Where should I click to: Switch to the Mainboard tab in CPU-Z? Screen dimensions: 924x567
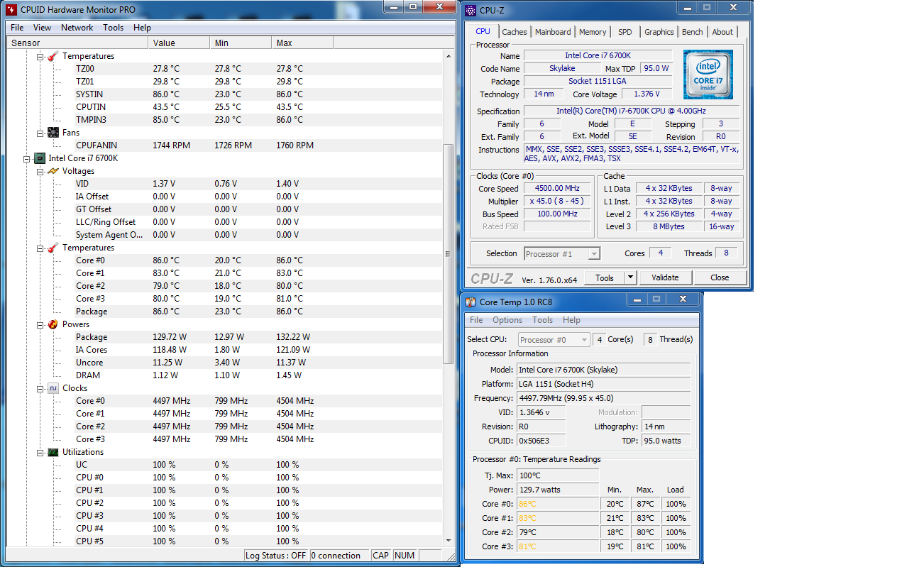click(553, 32)
